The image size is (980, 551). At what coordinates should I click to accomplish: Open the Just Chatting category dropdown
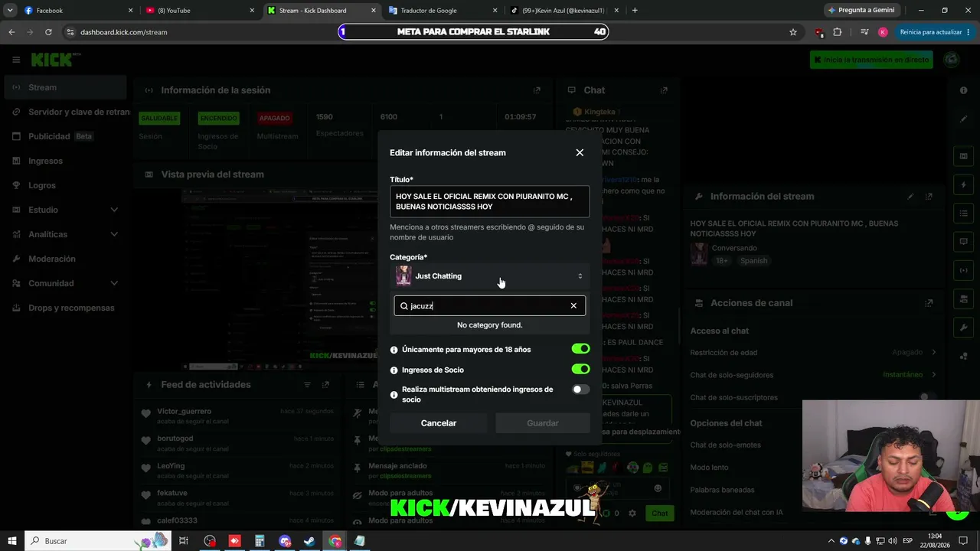coord(489,276)
